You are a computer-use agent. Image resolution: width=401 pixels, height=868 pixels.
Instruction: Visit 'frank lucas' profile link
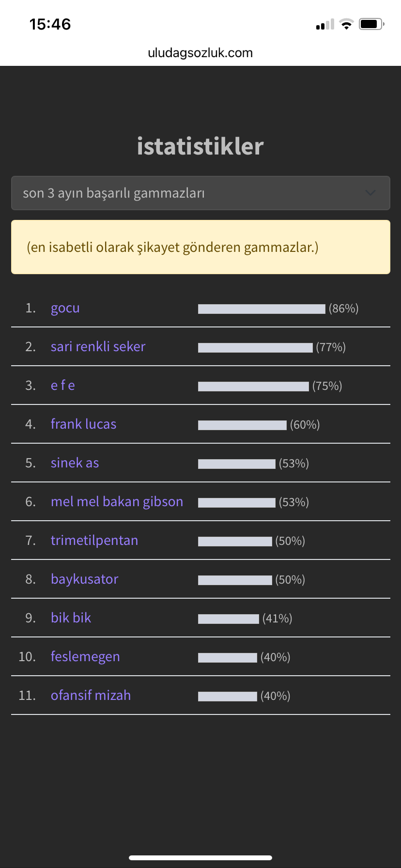pyautogui.click(x=83, y=424)
